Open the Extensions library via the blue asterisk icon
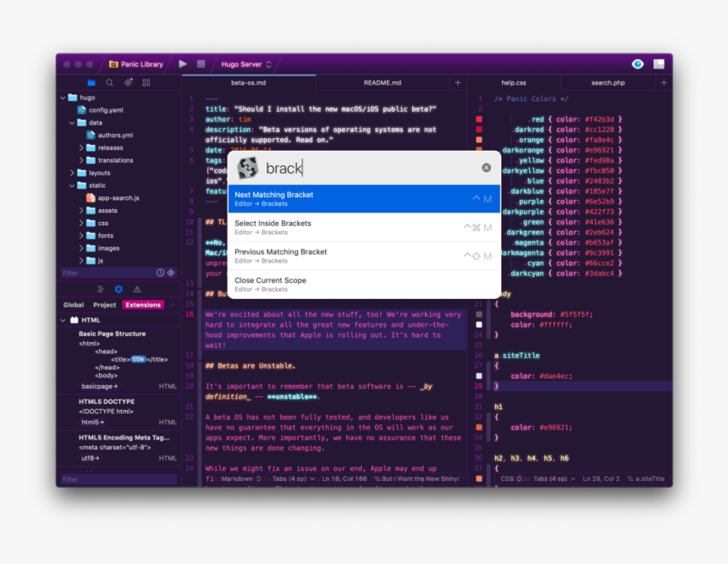This screenshot has width=728, height=564. 119,289
